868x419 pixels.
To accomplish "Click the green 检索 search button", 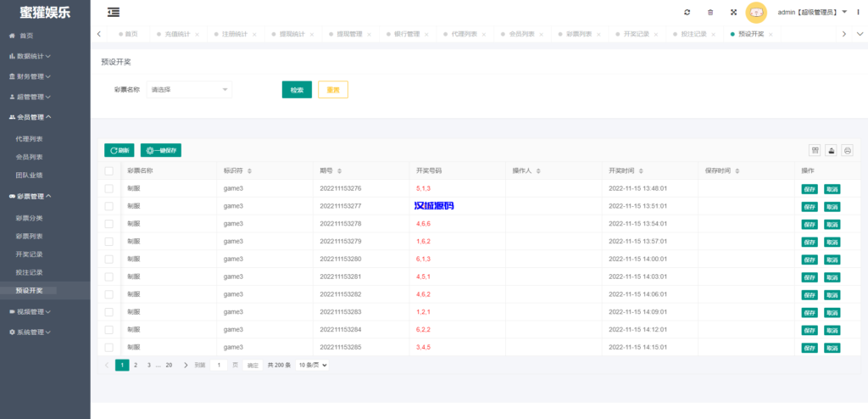I will [297, 90].
